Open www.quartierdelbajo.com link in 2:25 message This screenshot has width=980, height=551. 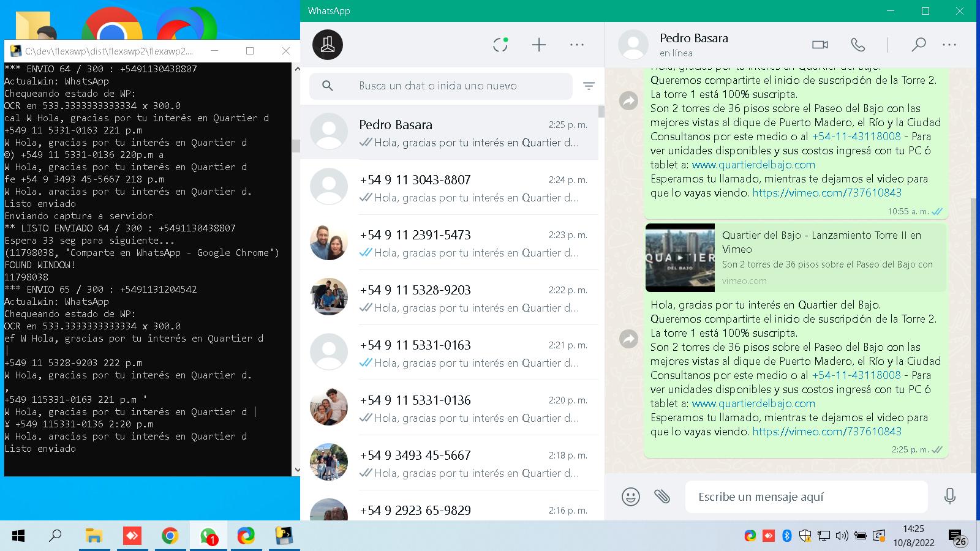[753, 403]
